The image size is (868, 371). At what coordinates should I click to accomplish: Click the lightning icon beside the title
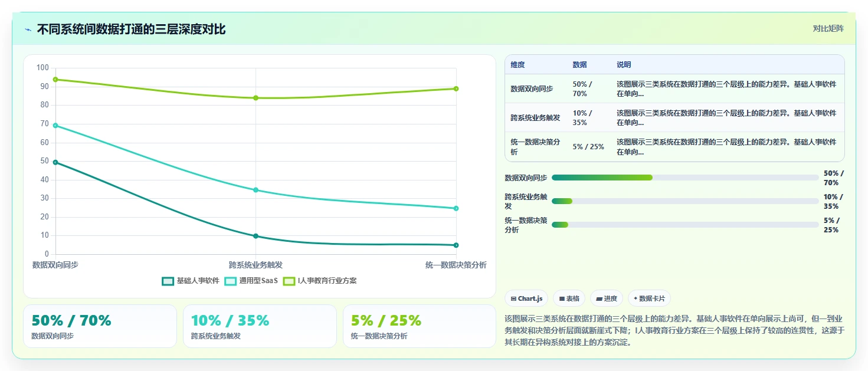click(28, 29)
